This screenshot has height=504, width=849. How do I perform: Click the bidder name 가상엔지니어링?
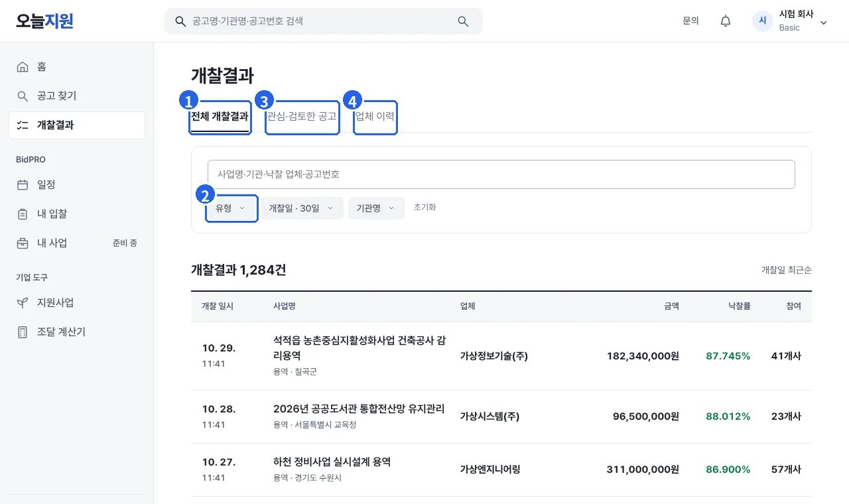(490, 470)
